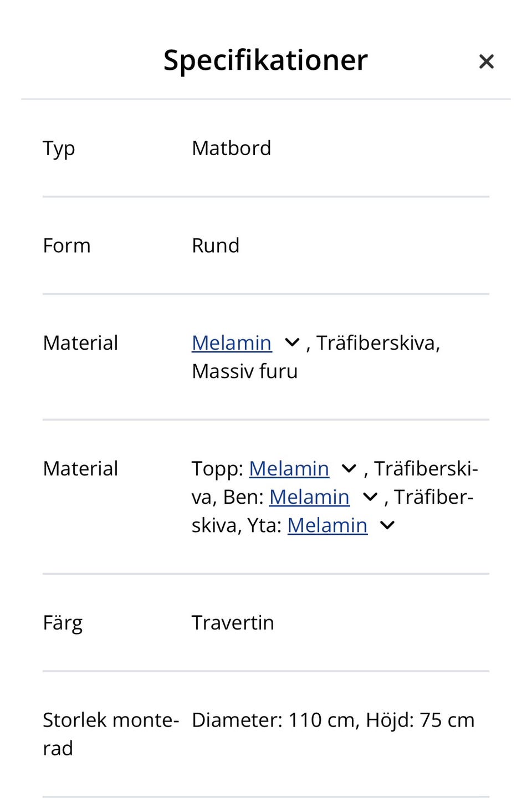Open the Melamin link before Träfiberskiva, Massiv furu
This screenshot has width=532, height=803.
pos(232,343)
